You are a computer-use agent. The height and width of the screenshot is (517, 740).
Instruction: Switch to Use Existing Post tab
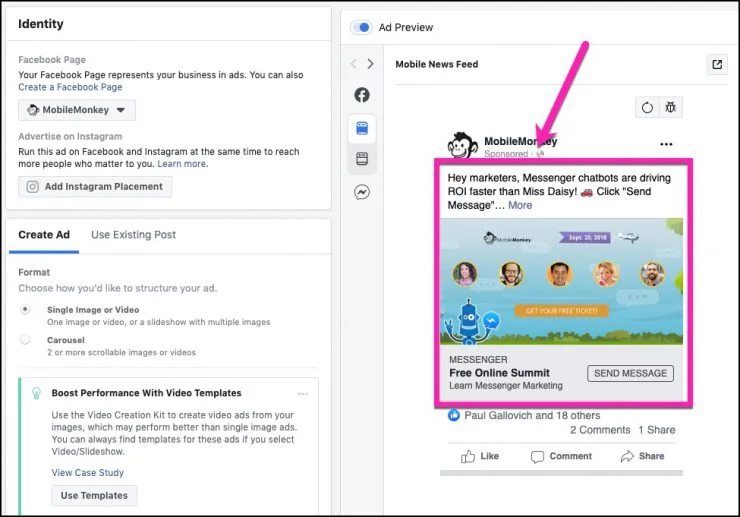coord(134,235)
